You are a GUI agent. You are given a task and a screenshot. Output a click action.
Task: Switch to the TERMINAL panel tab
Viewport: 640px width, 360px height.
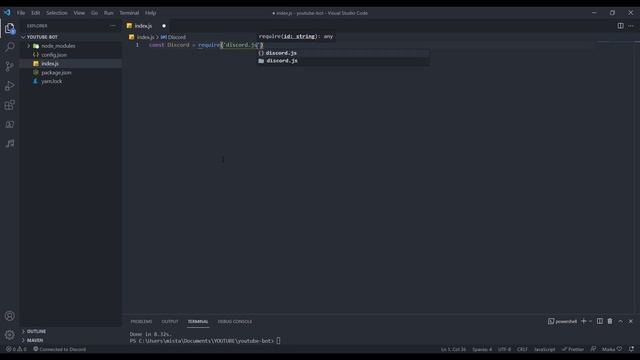pos(198,322)
